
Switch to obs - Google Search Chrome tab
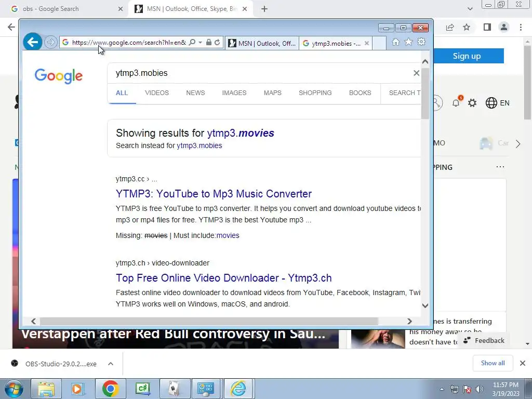coord(64,9)
